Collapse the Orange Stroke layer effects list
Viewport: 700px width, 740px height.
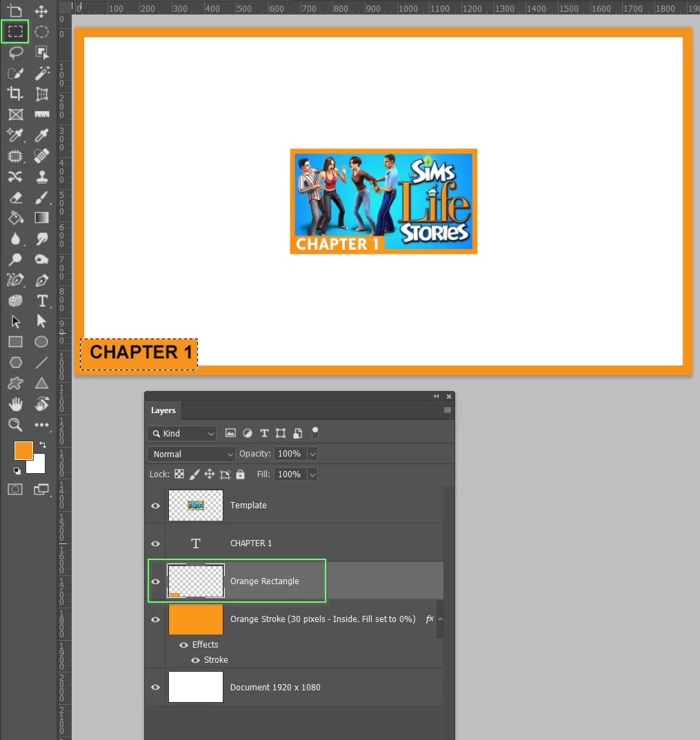pos(441,619)
